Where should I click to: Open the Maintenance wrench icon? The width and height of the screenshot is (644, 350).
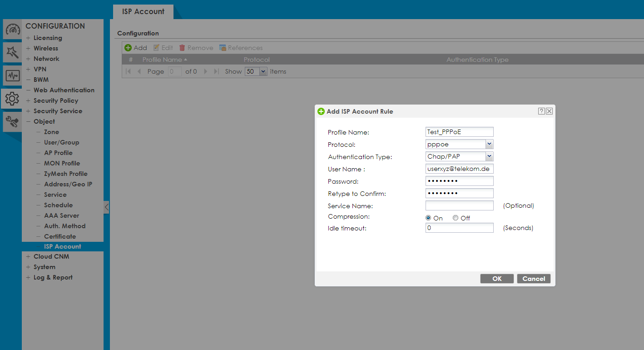click(12, 122)
